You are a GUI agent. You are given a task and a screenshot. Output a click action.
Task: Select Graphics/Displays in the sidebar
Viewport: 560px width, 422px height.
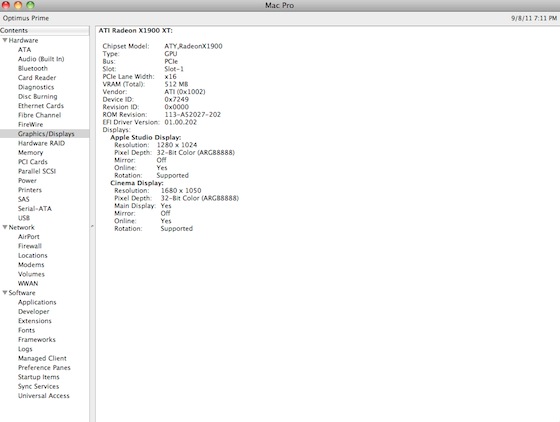[x=45, y=134]
